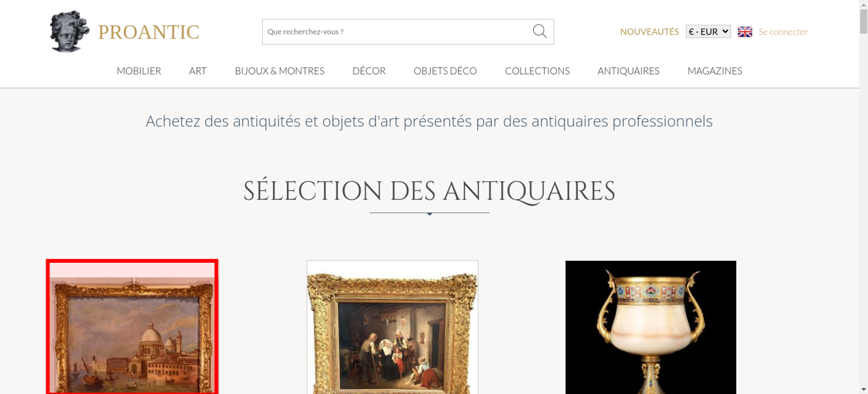
Task: Open the DÉCOR menu
Action: click(x=369, y=71)
